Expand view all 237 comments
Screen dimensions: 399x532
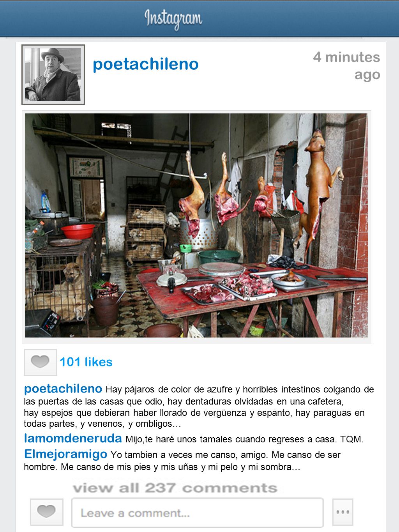[x=175, y=488]
